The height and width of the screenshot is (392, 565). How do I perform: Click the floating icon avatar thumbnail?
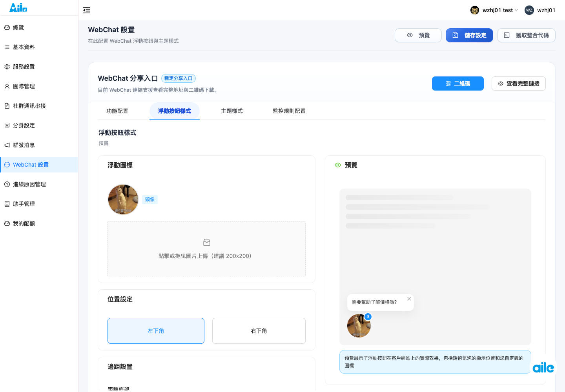click(x=123, y=200)
